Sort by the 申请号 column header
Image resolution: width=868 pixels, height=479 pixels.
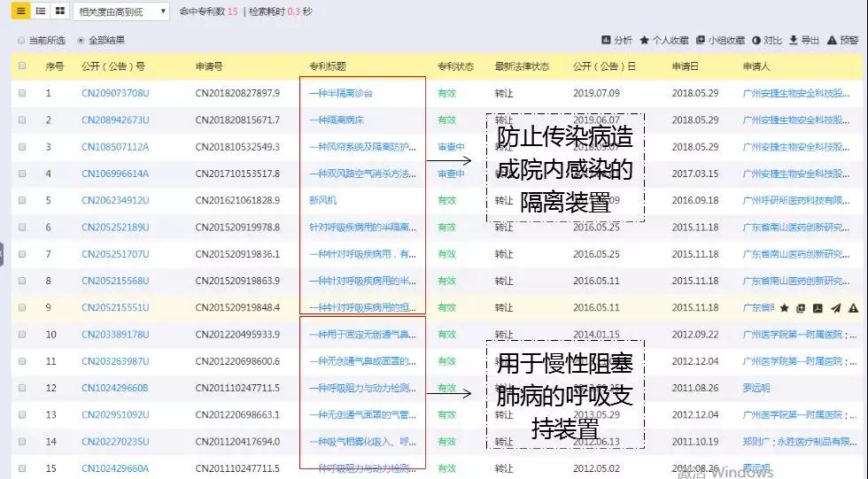209,66
